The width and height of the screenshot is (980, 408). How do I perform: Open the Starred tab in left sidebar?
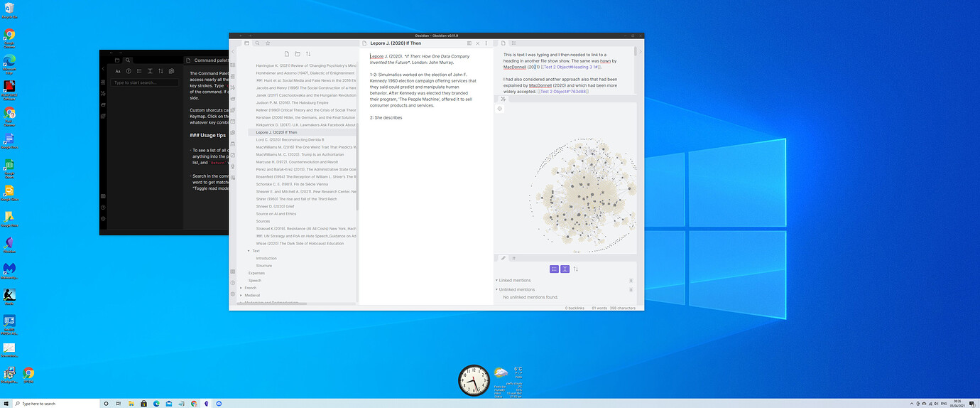tap(268, 43)
